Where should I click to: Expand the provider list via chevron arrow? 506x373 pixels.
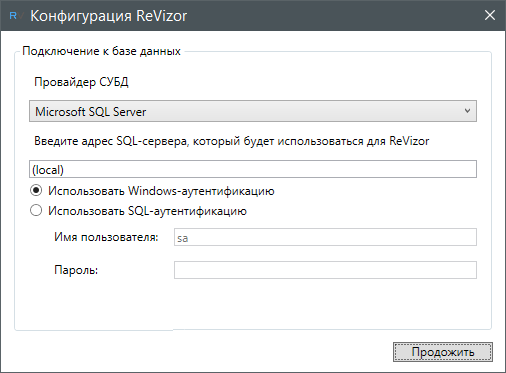467,111
